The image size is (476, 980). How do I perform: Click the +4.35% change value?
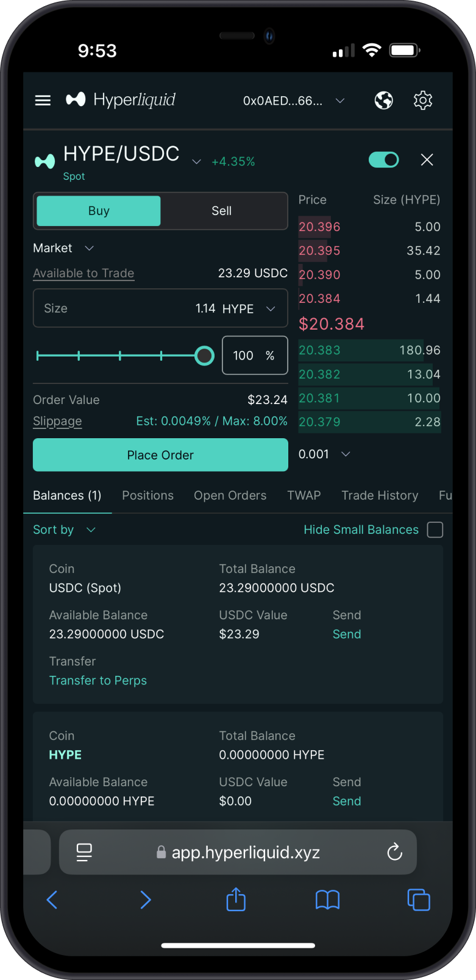[x=233, y=162]
